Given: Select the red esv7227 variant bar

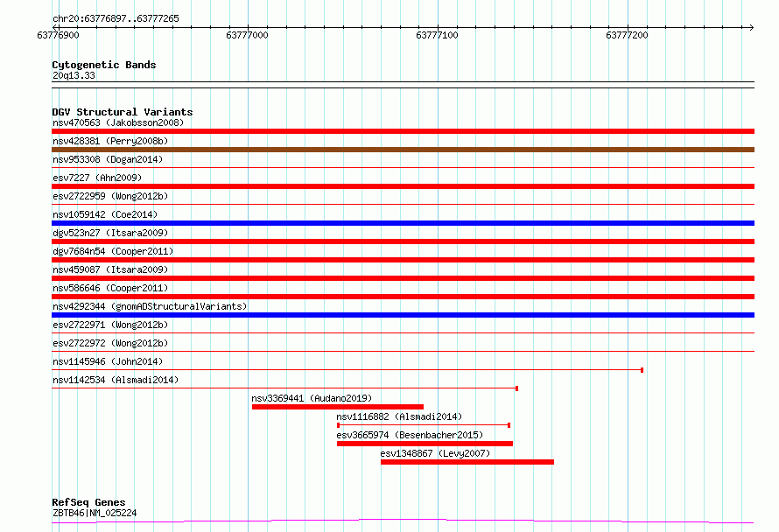Looking at the screenshot, I should pos(403,186).
